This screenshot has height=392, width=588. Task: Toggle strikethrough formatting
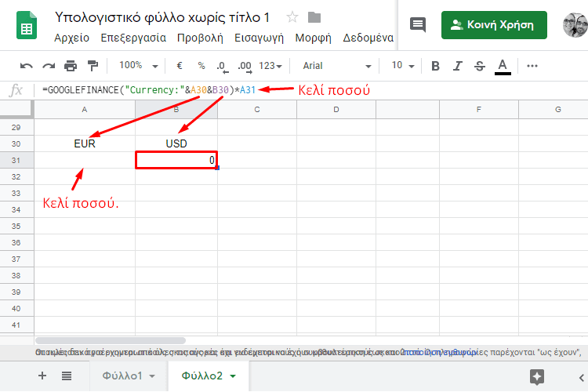pos(480,66)
